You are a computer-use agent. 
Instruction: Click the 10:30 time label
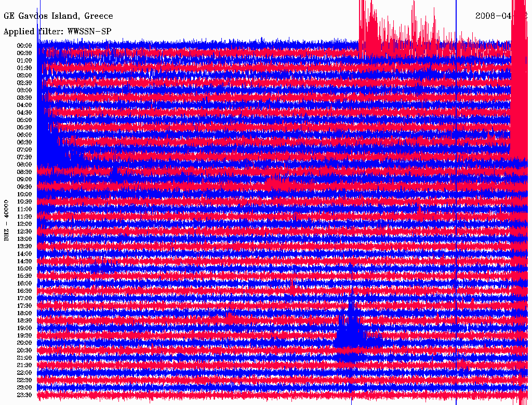[24, 201]
